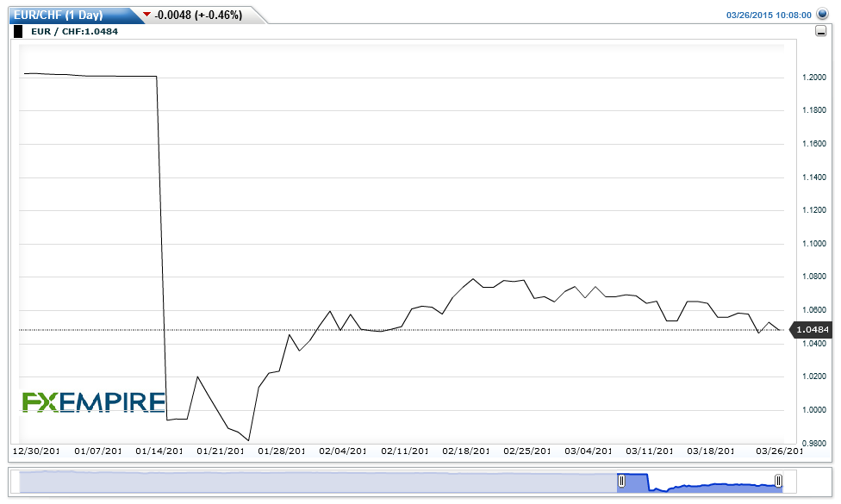Click the left handle of the range navigator
The height and width of the screenshot is (504, 841).
[621, 481]
